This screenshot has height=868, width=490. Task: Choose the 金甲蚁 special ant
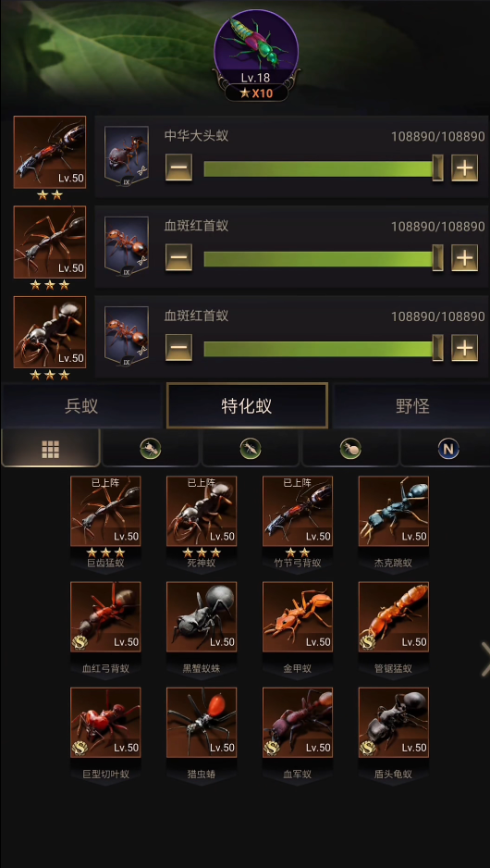[x=298, y=616]
